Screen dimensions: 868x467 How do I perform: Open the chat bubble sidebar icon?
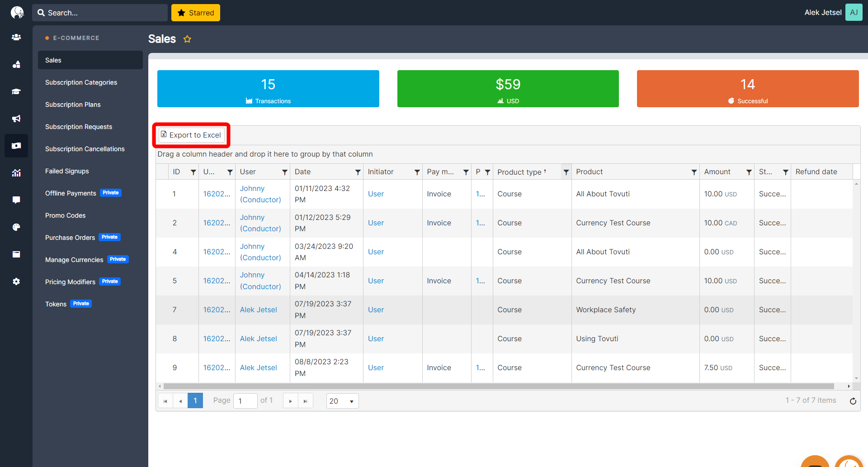tap(16, 200)
